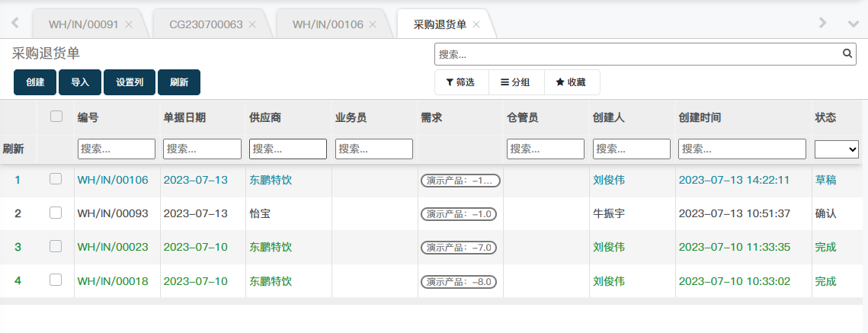Open the 状态 filter dropdown

point(837,149)
